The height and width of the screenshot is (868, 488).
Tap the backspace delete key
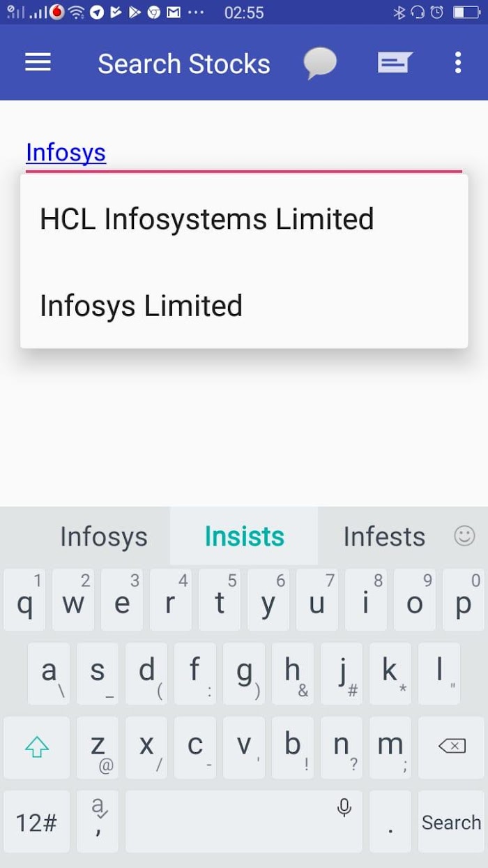point(452,747)
